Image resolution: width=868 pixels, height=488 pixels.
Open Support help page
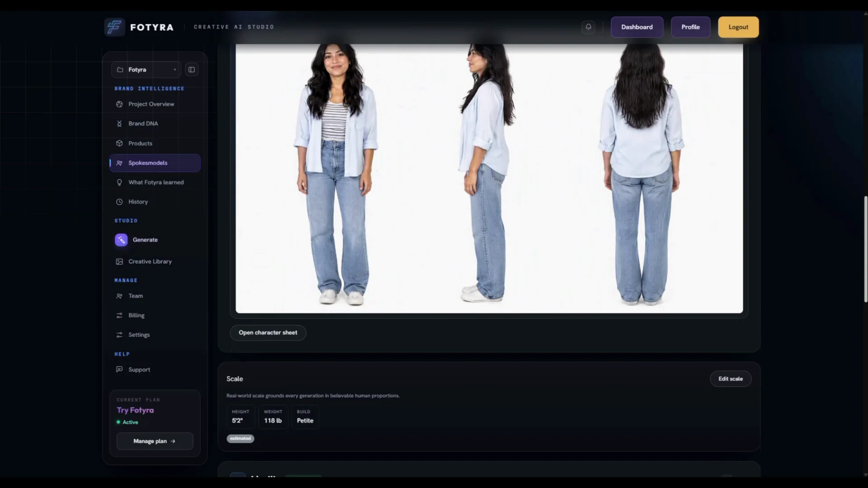[x=155, y=370]
